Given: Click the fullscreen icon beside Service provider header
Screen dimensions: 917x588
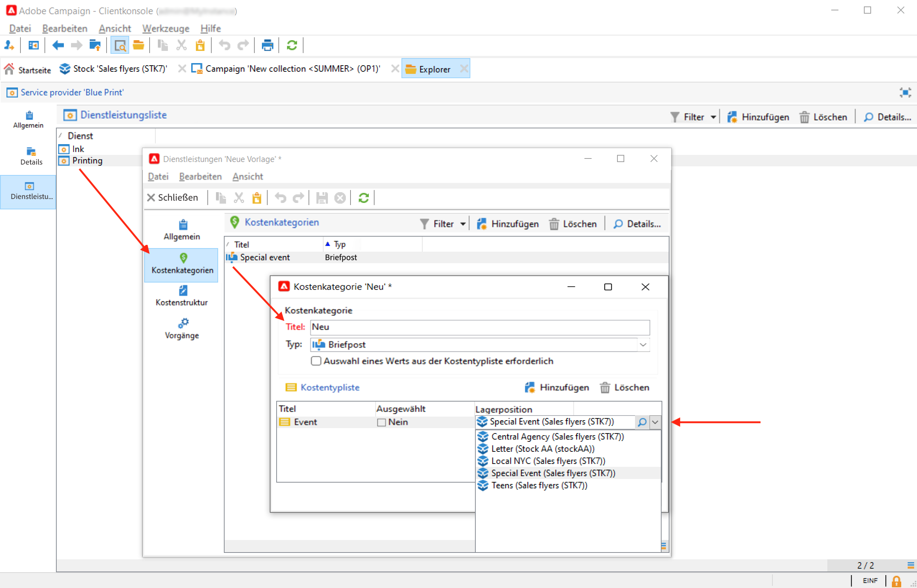Looking at the screenshot, I should point(905,93).
